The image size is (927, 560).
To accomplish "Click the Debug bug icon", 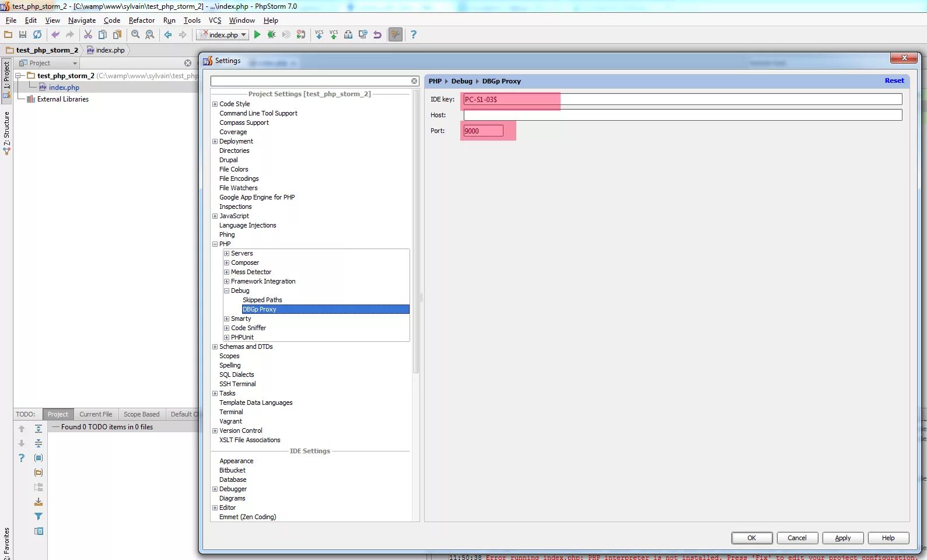I will (x=271, y=35).
